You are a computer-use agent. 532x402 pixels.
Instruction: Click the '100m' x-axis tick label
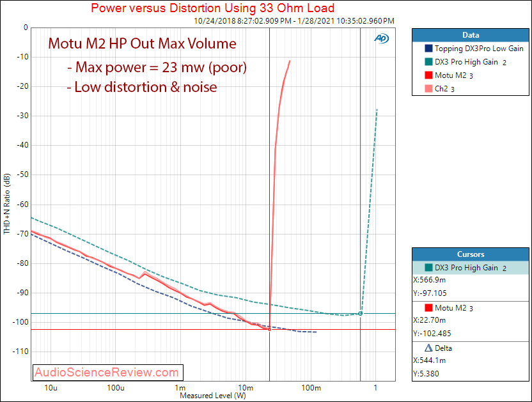(311, 388)
